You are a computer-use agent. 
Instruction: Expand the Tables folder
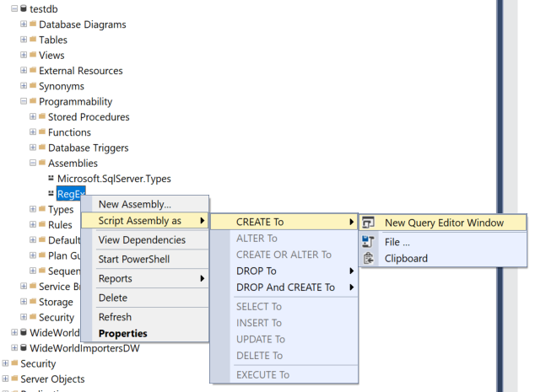coord(24,40)
